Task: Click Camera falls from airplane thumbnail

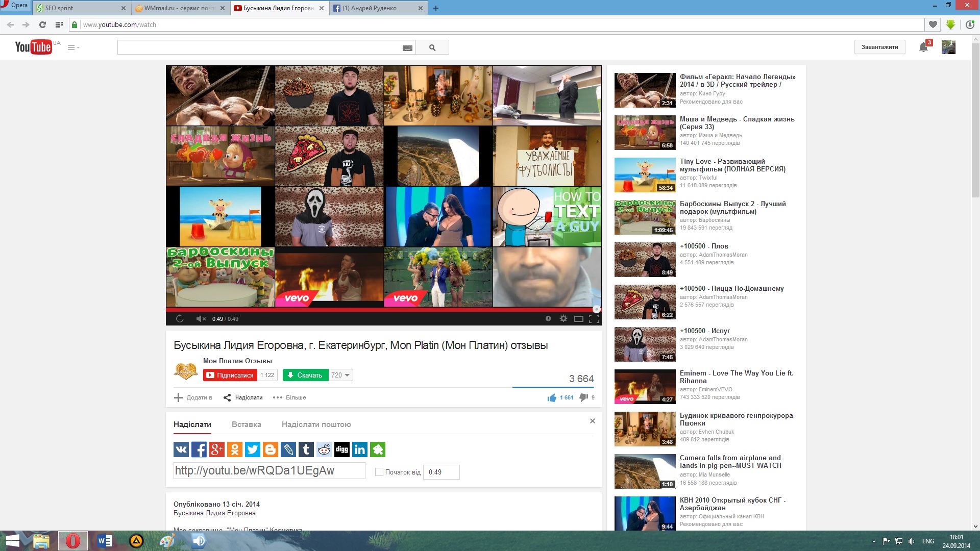Action: [x=645, y=471]
